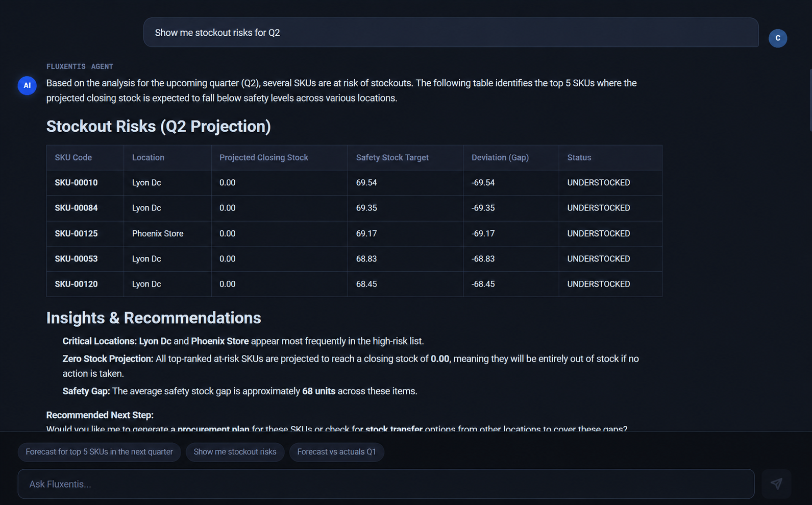
Task: Click the send message paper-plane icon
Action: click(776, 484)
